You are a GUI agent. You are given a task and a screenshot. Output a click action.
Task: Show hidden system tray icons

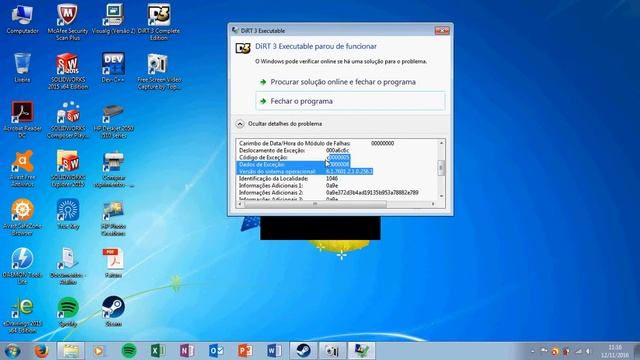(x=533, y=351)
